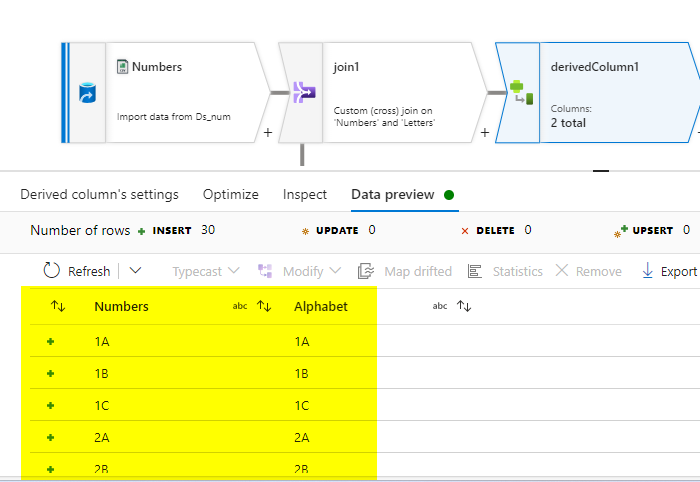Switch to the Inspect tab
This screenshot has height=482, width=700.
pos(305,195)
